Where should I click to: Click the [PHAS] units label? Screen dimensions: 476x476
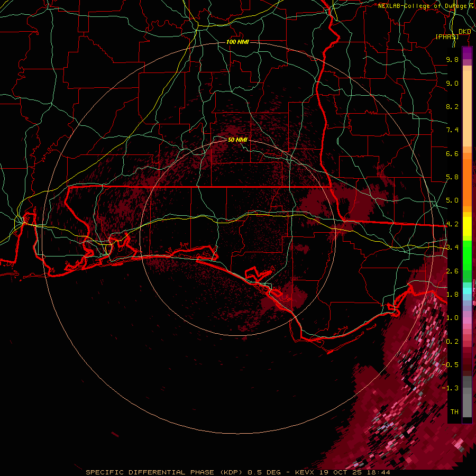tap(447, 36)
